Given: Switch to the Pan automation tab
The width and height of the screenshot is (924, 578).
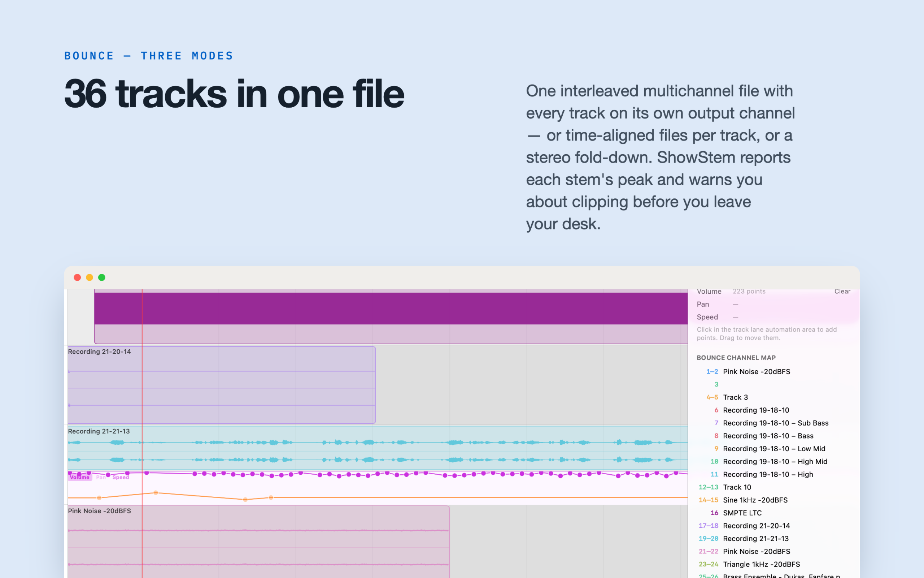Looking at the screenshot, I should pos(101,477).
